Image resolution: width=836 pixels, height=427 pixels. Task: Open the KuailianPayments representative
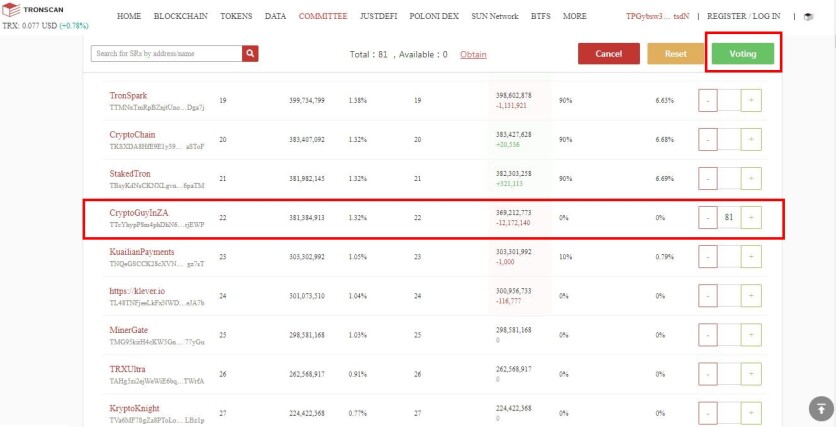[142, 252]
